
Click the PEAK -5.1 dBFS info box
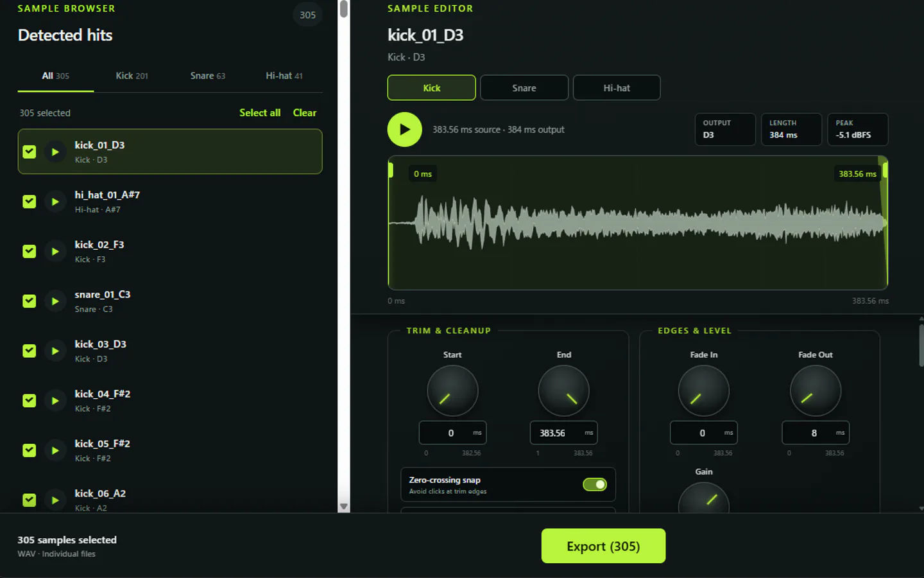858,129
